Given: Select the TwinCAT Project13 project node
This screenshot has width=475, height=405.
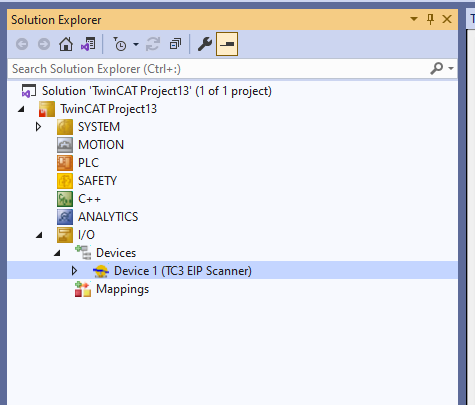Looking at the screenshot, I should coord(108,109).
